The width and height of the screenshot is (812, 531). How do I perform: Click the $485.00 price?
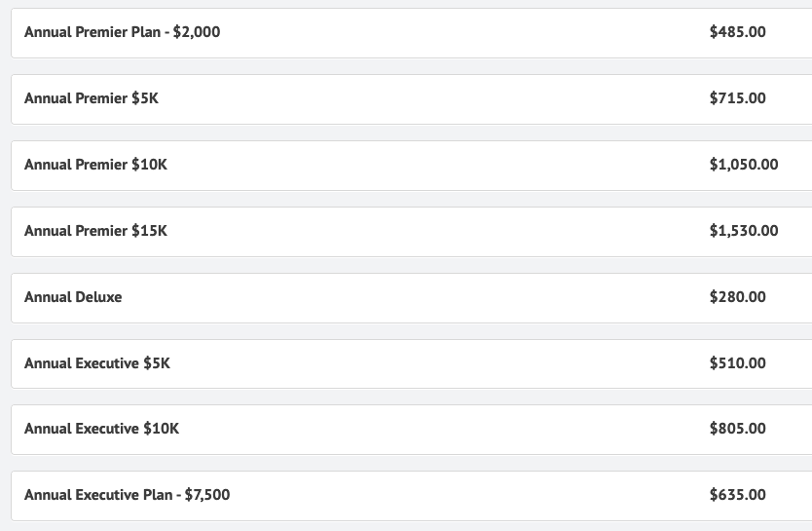[x=737, y=32]
